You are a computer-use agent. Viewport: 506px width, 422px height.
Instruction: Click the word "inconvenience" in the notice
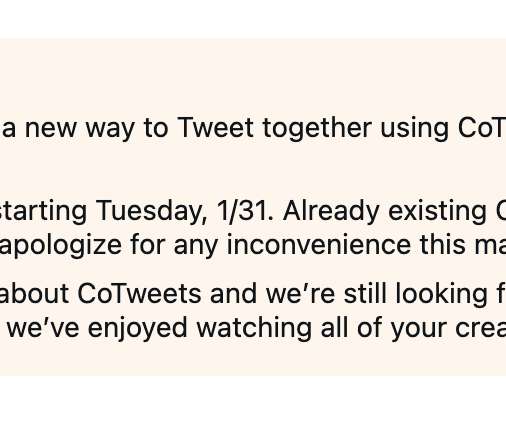tap(318, 245)
